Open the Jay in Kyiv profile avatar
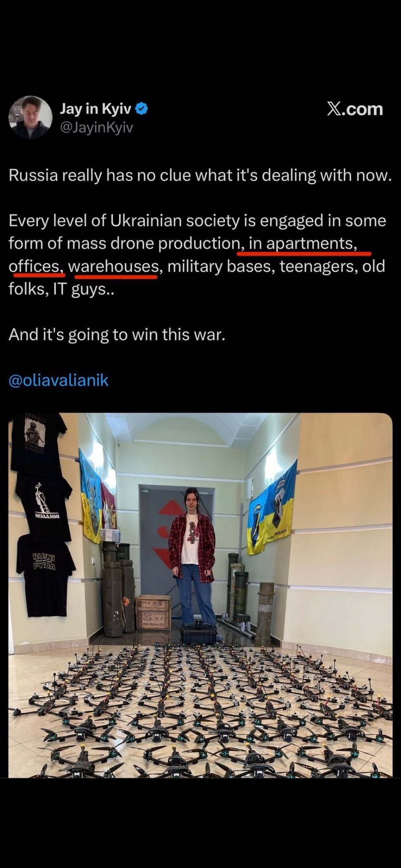Viewport: 401px width, 868px height. point(31,117)
